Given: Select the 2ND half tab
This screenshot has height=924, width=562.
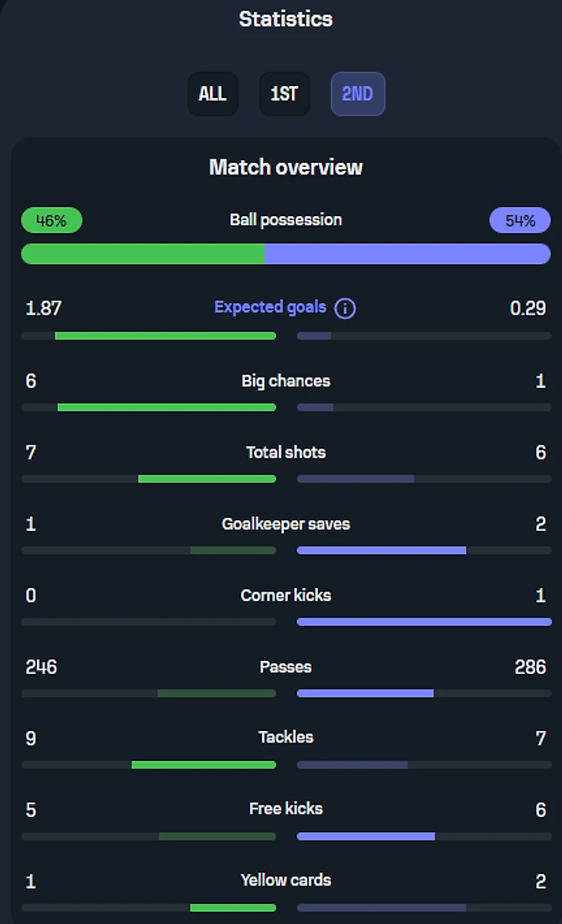Looking at the screenshot, I should tap(357, 94).
